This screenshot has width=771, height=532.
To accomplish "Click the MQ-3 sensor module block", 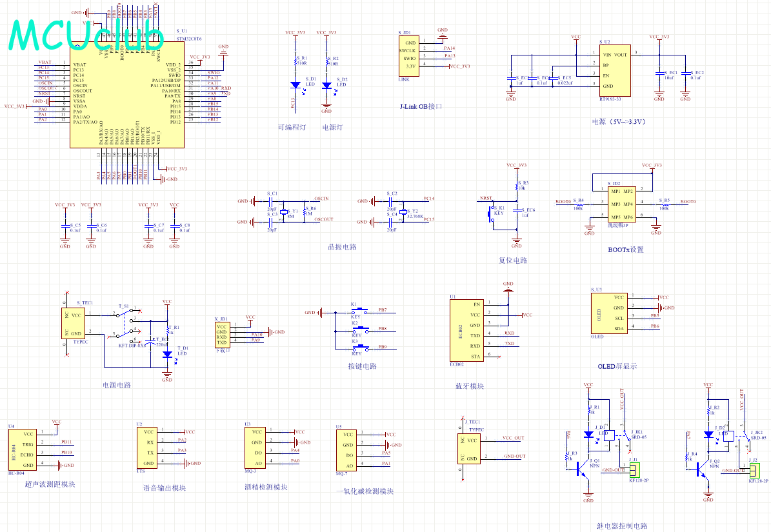I will pos(255,448).
